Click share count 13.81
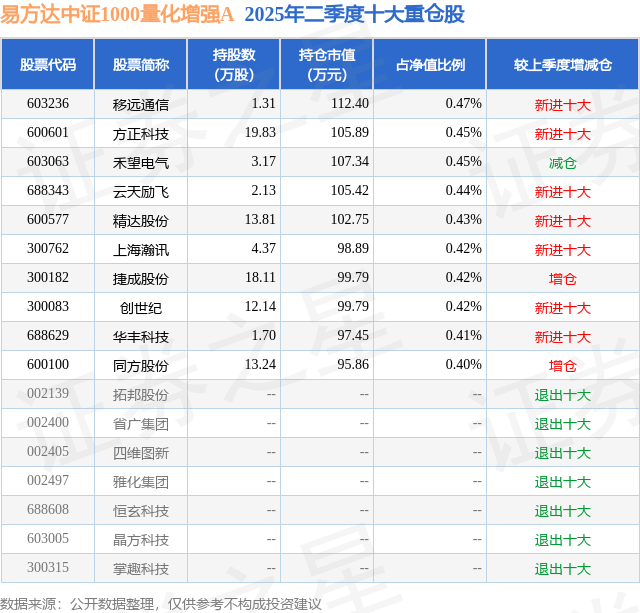Screen dimensions: 640x613 260,220
